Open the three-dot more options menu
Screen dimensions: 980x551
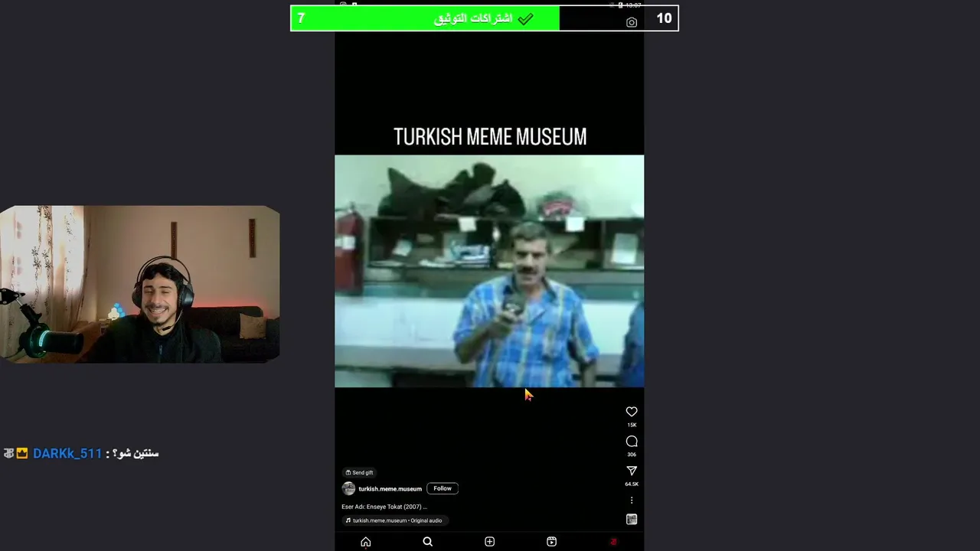pos(632,500)
